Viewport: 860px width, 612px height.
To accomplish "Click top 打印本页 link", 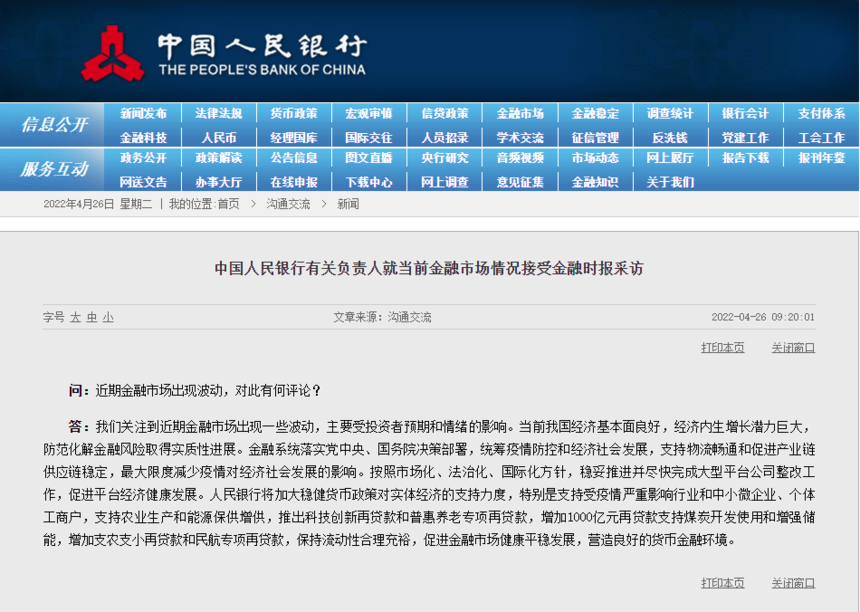I will [722, 348].
